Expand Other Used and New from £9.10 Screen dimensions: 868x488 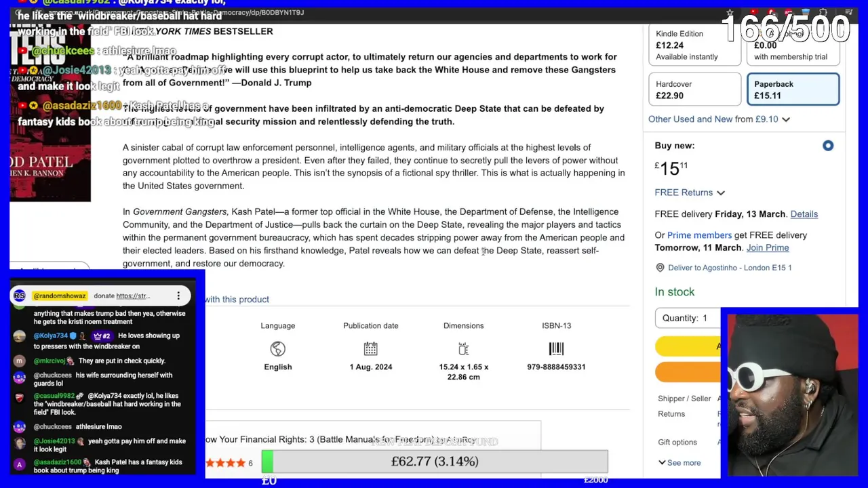(719, 119)
